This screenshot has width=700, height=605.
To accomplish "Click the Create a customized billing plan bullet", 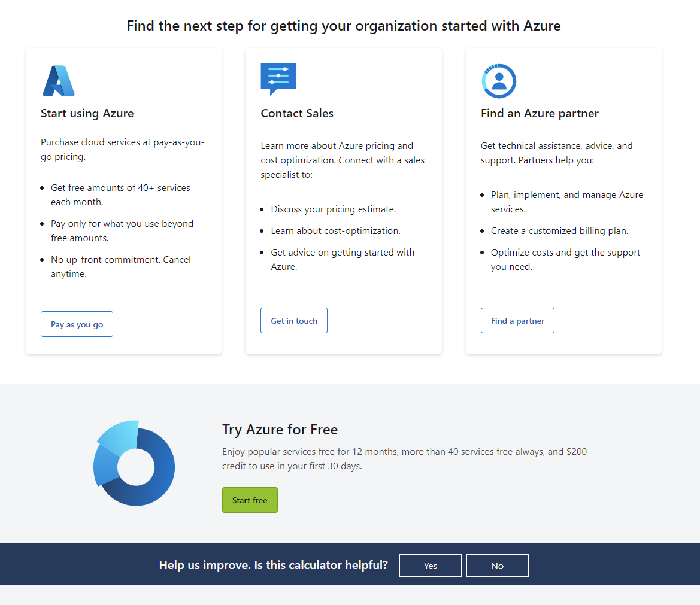I will pyautogui.click(x=559, y=231).
